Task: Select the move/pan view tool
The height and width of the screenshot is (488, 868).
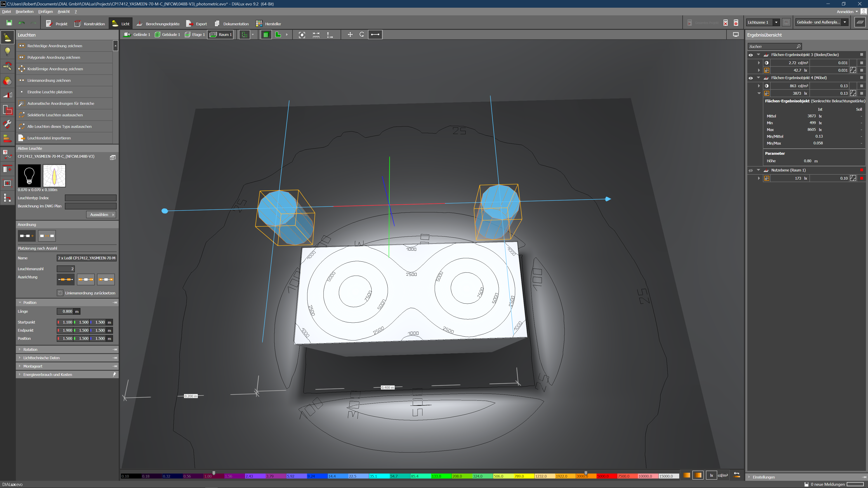Action: tap(350, 35)
